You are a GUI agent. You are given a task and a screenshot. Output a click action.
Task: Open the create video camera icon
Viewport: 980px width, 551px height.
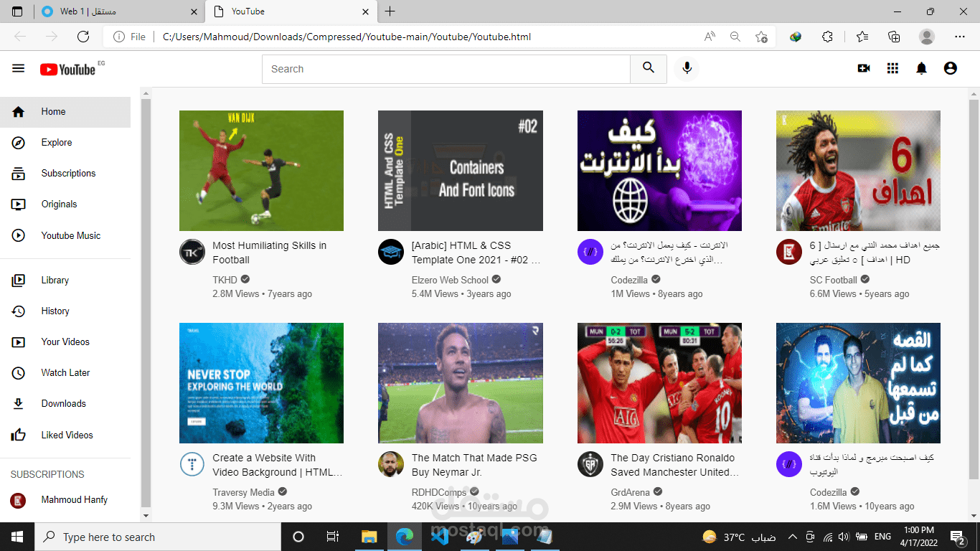864,67
